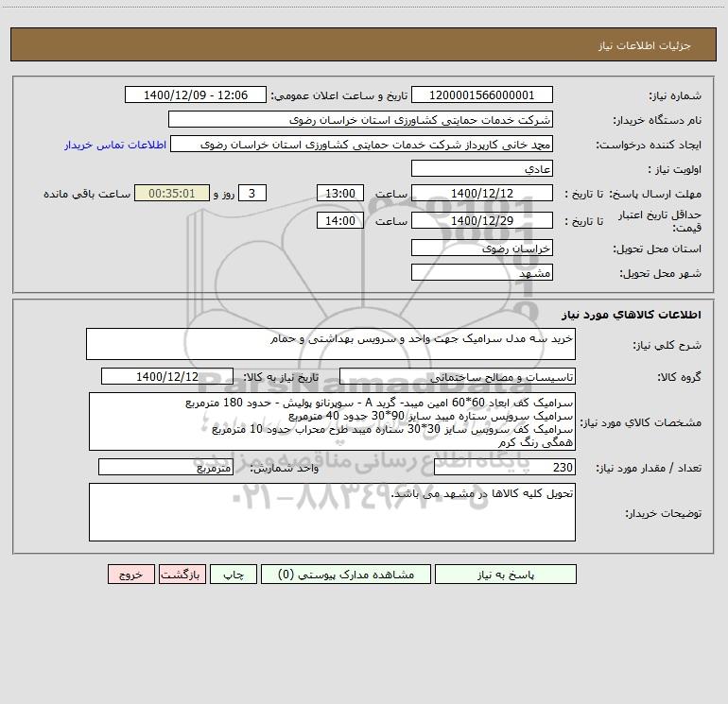Viewport: 728px width, 704px height.
Task: Click the remaining days field showing 3
Action: click(x=252, y=193)
